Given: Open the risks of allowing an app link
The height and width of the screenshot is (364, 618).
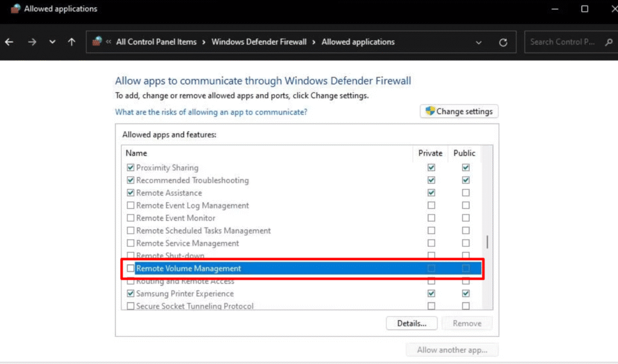Looking at the screenshot, I should pos(211,112).
